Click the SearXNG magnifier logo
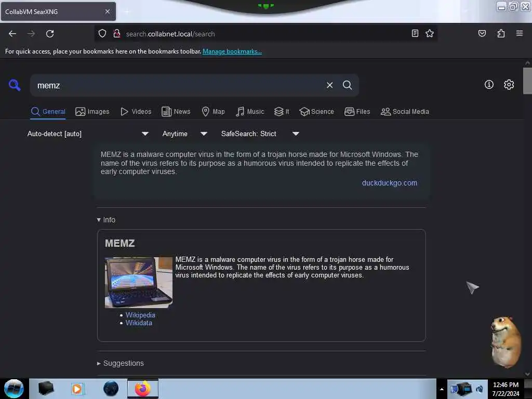 point(15,85)
